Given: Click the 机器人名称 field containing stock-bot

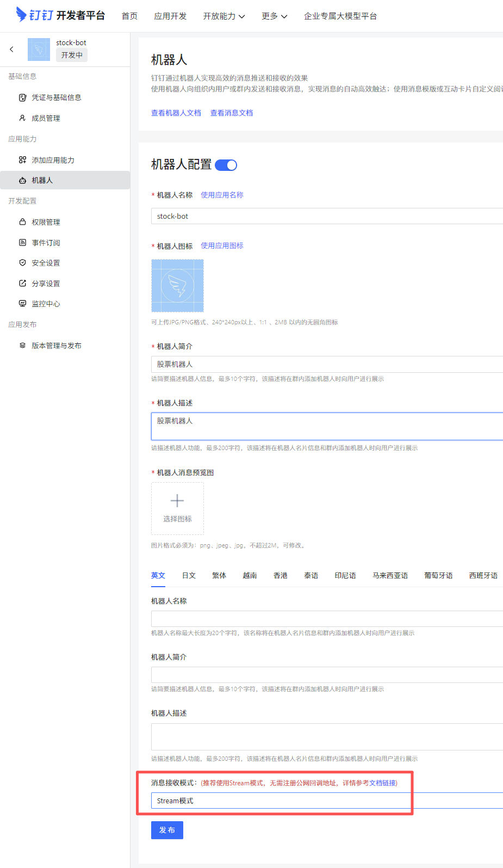Looking at the screenshot, I should [327, 216].
